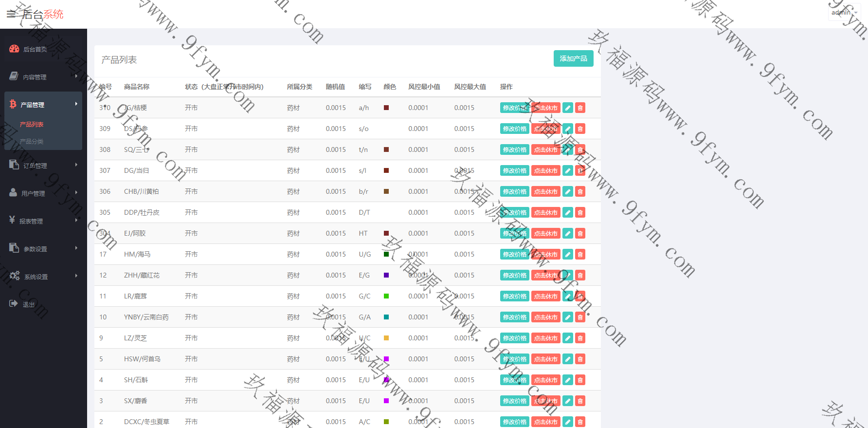Open the 产品分类 submenu item
This screenshot has width=868, height=428.
pos(32,141)
